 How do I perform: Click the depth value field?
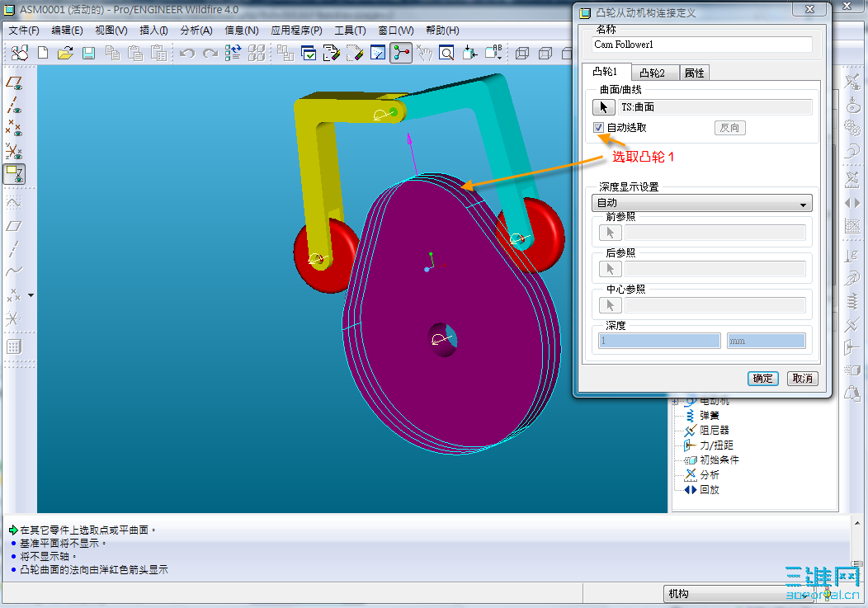click(x=659, y=341)
